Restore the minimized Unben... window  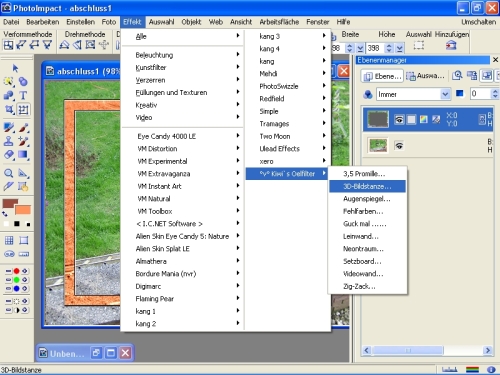coord(96,353)
